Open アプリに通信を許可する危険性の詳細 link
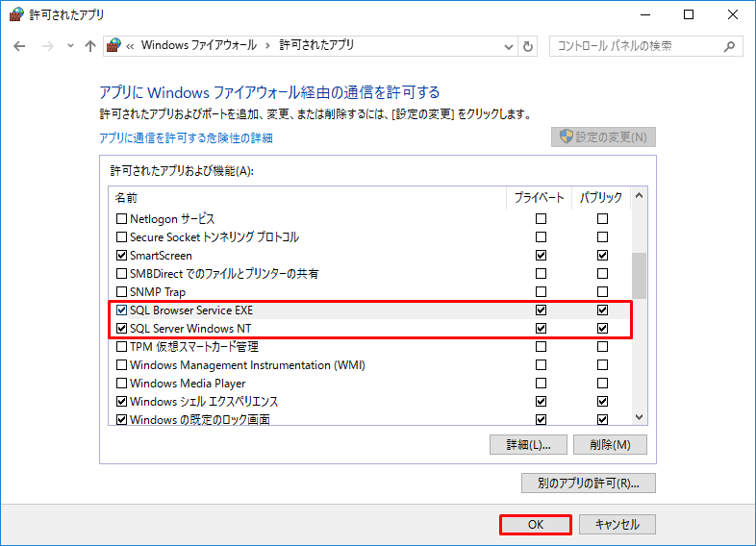 click(x=186, y=138)
